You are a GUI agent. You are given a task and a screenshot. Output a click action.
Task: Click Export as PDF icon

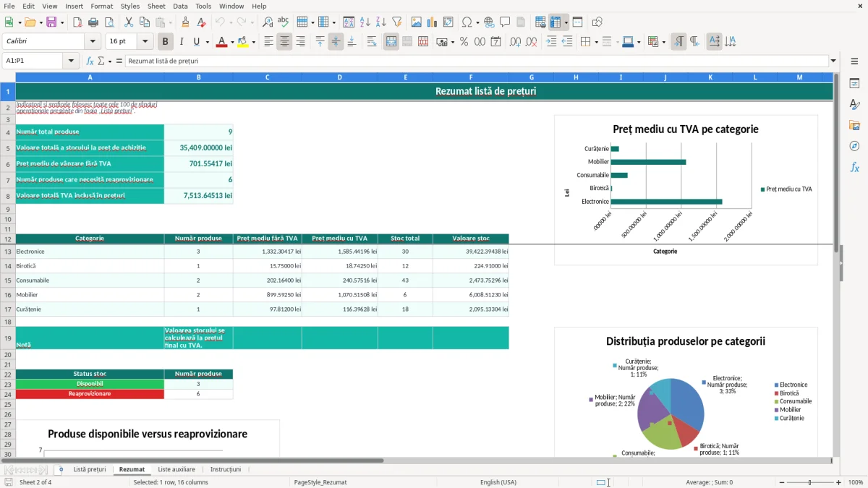77,22
